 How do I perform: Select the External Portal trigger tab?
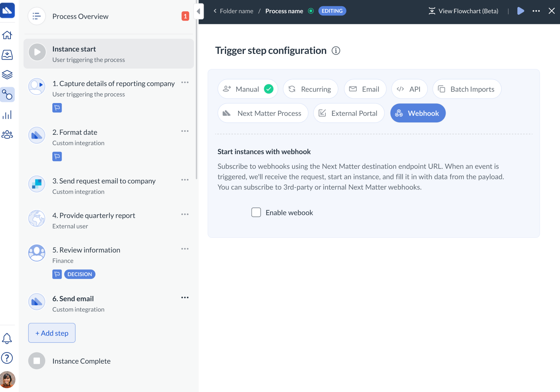pyautogui.click(x=349, y=113)
